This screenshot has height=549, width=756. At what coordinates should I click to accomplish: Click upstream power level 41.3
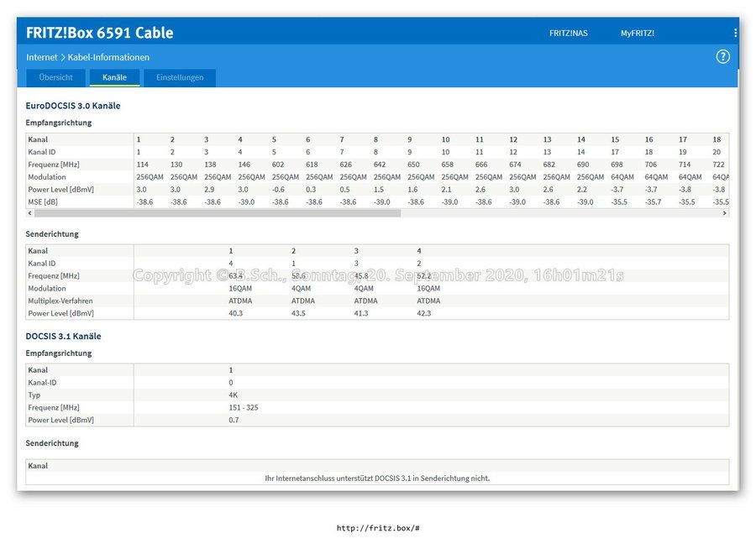coord(361,314)
